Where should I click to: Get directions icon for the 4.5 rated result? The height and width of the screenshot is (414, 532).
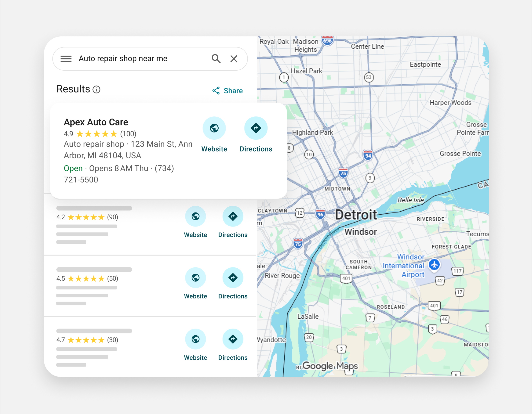pyautogui.click(x=233, y=277)
